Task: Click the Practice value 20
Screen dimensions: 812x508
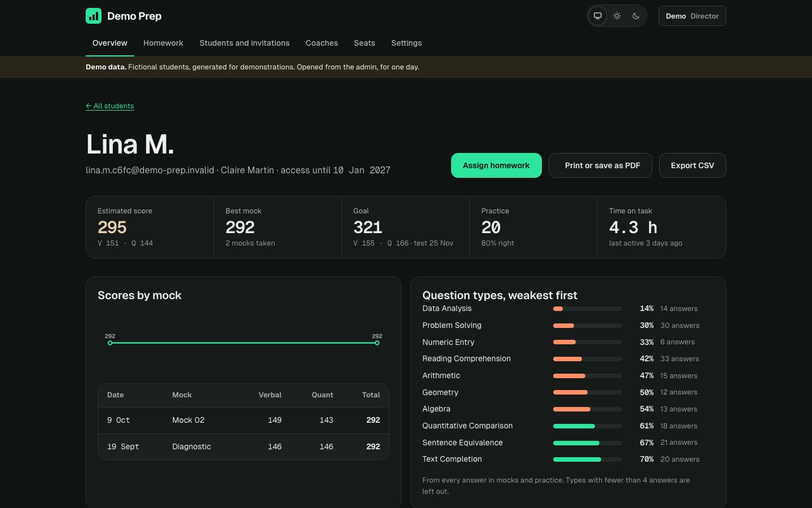Action: [491, 227]
